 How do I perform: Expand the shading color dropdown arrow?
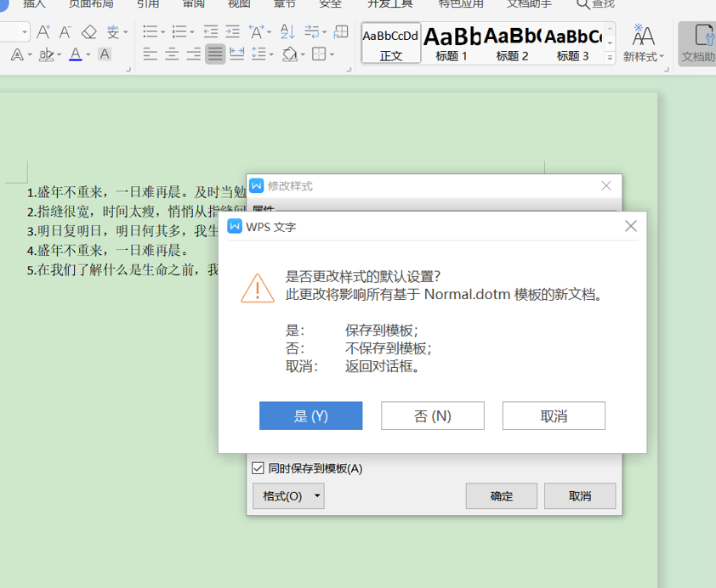(x=302, y=55)
